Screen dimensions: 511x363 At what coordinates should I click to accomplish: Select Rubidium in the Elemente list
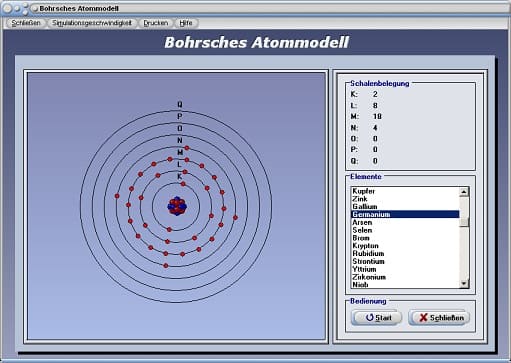click(405, 254)
